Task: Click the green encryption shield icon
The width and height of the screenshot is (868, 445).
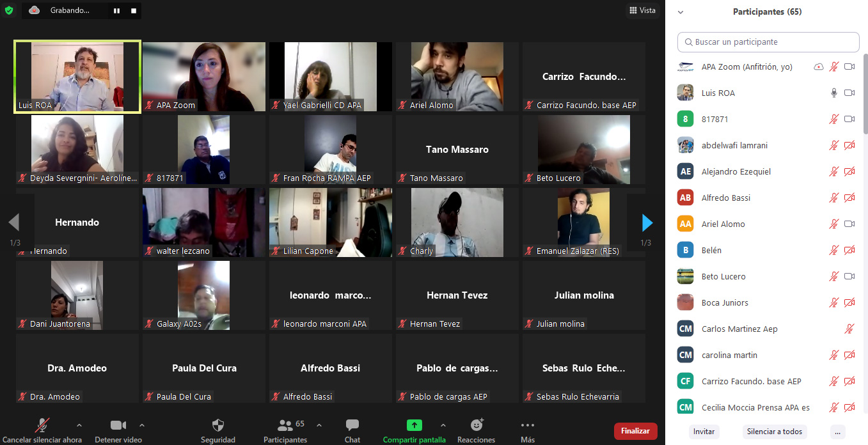Action: point(9,10)
